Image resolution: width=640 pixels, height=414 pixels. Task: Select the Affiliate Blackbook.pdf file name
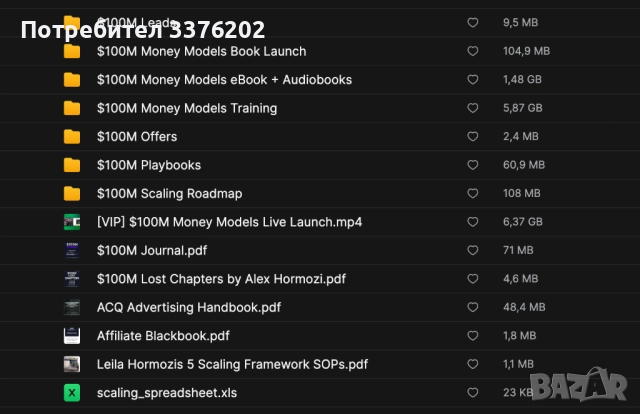pos(163,336)
